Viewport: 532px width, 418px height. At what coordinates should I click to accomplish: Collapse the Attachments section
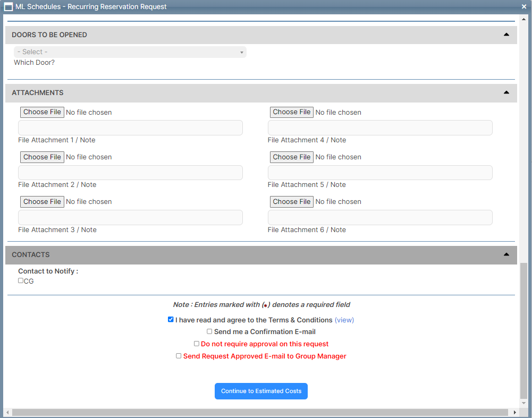(506, 92)
